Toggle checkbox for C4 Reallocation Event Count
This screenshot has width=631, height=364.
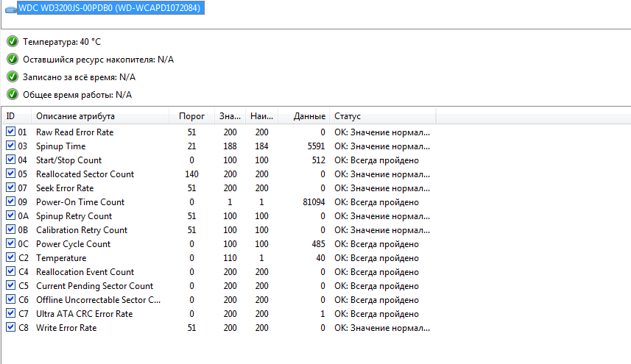(11, 271)
